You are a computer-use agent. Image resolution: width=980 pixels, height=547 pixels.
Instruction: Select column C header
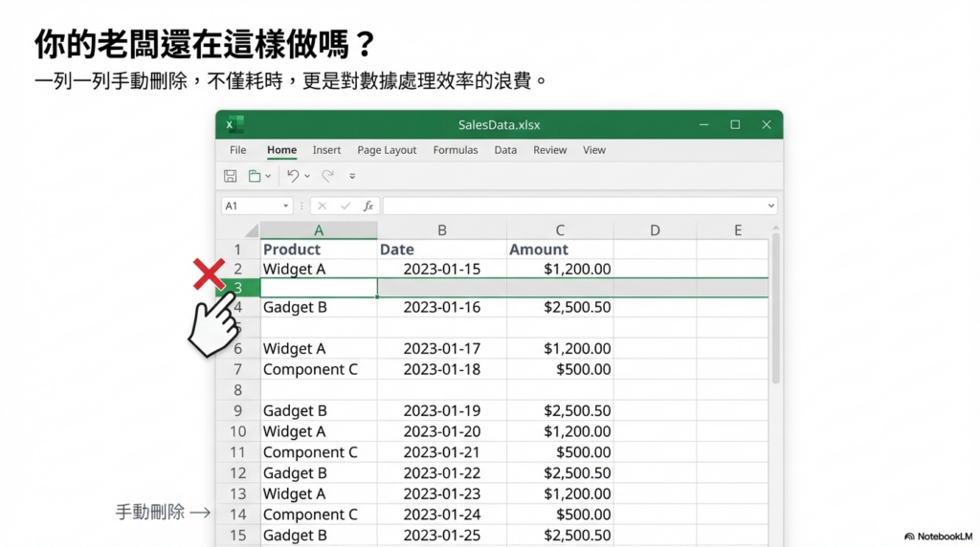[560, 230]
